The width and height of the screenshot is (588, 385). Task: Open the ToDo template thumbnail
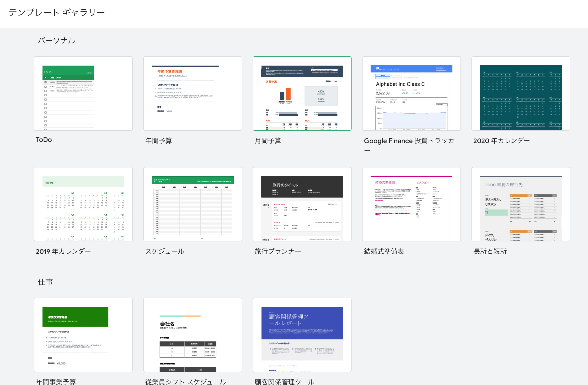83,94
